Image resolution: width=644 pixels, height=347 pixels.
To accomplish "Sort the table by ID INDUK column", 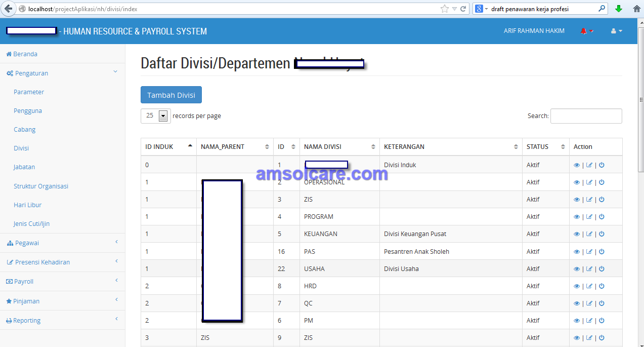I will pyautogui.click(x=168, y=147).
